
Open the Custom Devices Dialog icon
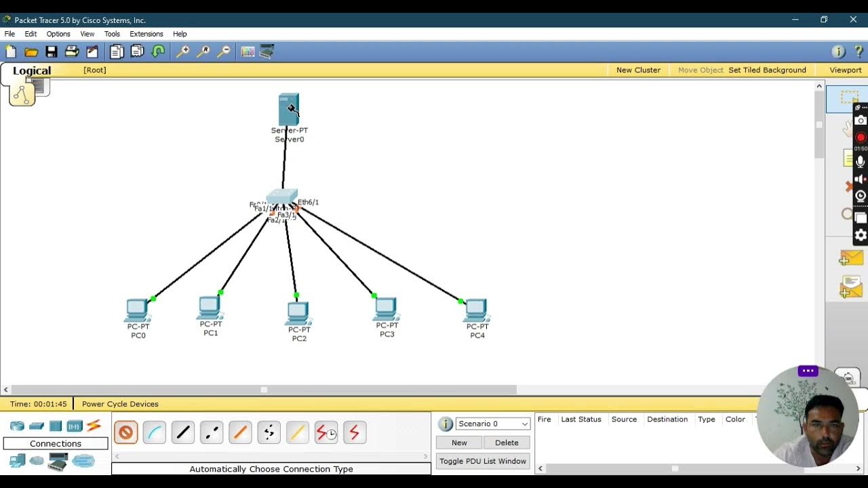click(x=267, y=52)
